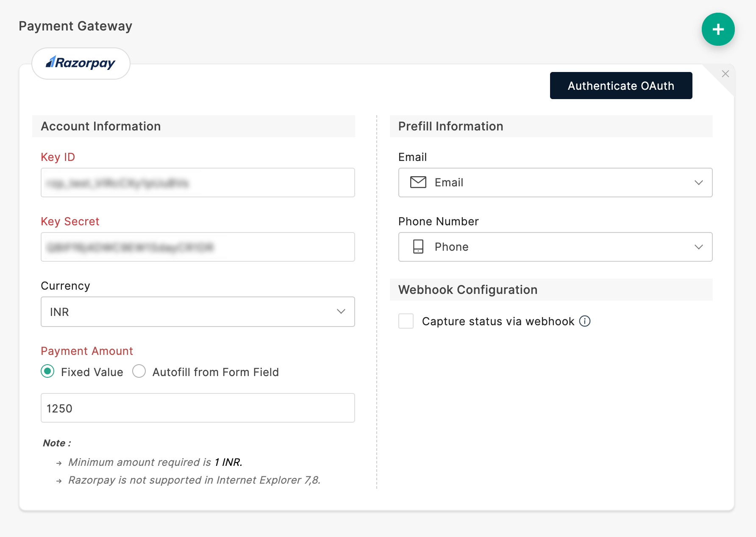Click the Key Secret input field
Image resolution: width=756 pixels, height=537 pixels.
(198, 247)
